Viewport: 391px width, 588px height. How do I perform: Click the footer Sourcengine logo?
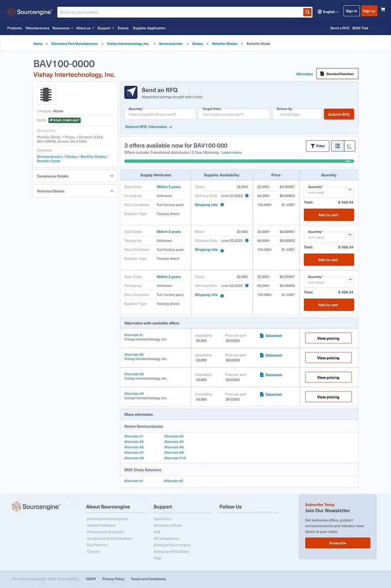pos(36,507)
